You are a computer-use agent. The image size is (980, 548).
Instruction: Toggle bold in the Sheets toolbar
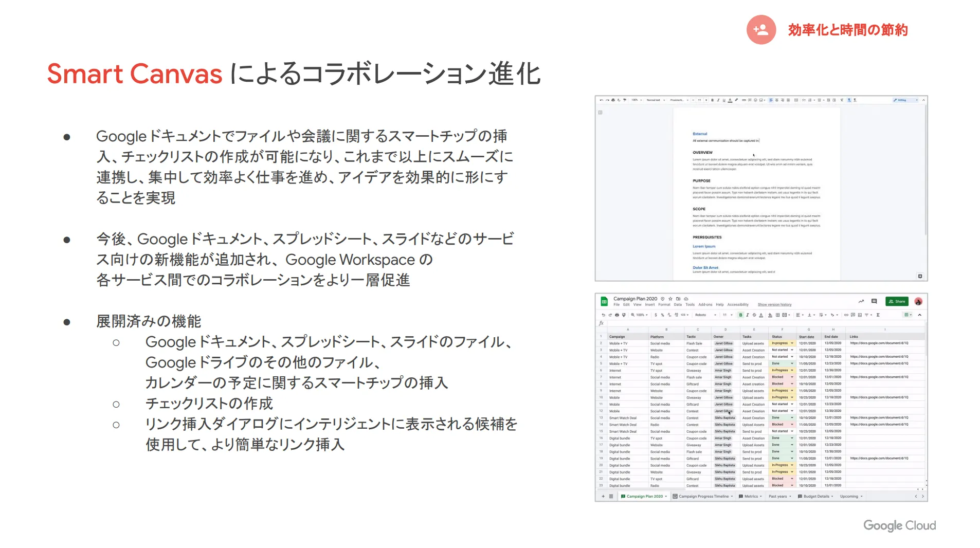tap(740, 315)
